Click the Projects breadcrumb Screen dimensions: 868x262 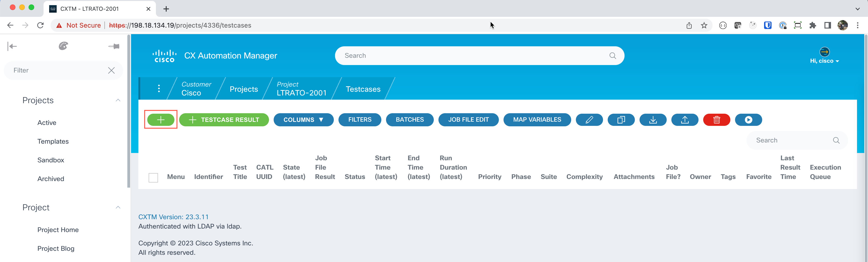(x=244, y=89)
